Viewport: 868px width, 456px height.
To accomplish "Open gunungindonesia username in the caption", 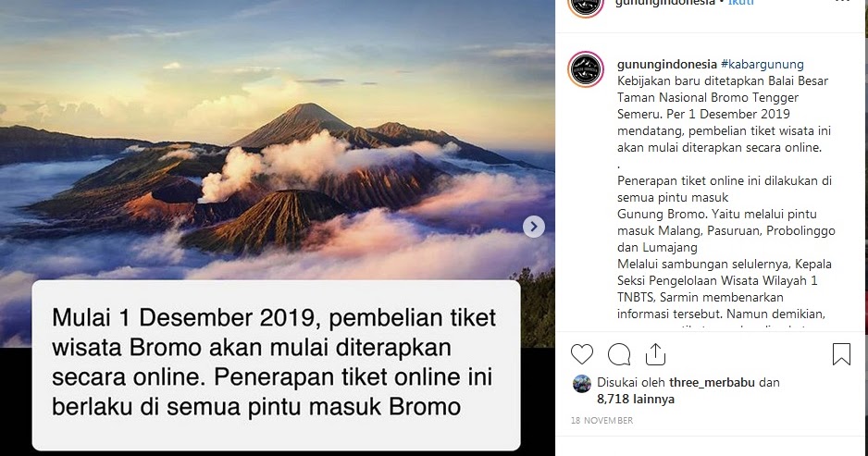I will 667,64.
